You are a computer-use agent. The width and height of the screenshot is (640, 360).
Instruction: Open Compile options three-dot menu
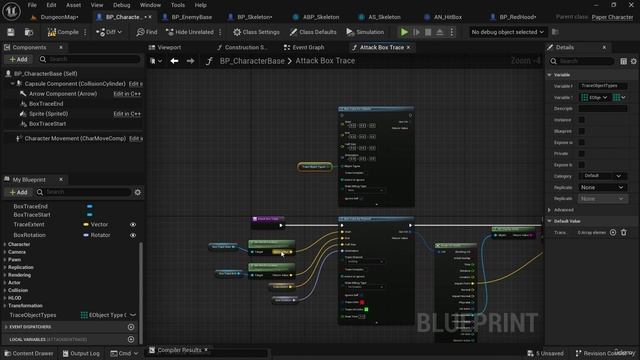click(85, 32)
